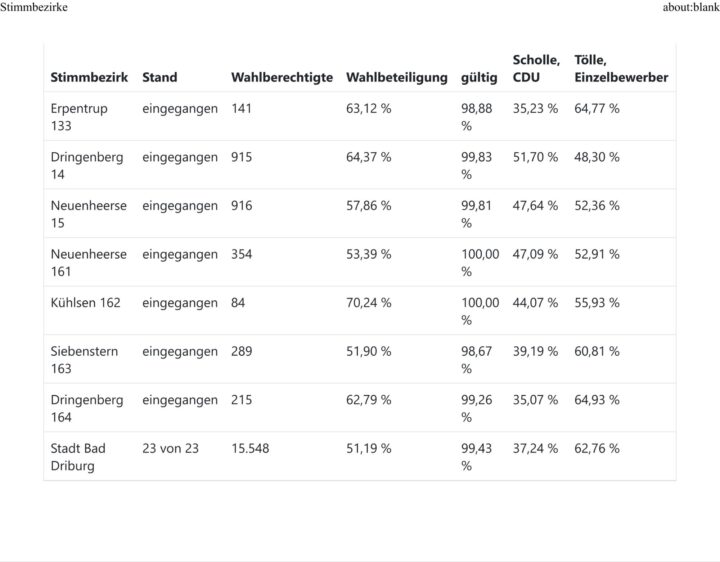Click the "Stimmbezirke" page title text
Image resolution: width=720 pixels, height=562 pixels.
pos(34,8)
